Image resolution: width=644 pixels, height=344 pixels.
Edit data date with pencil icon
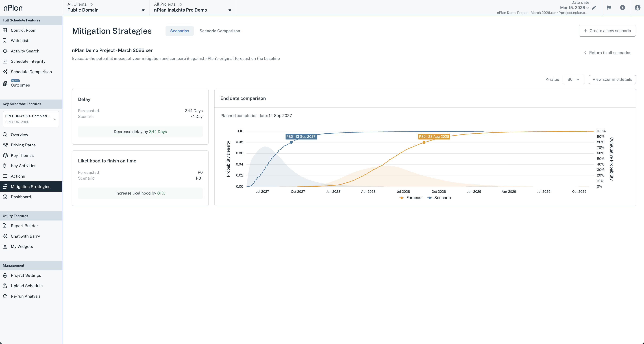pos(594,8)
